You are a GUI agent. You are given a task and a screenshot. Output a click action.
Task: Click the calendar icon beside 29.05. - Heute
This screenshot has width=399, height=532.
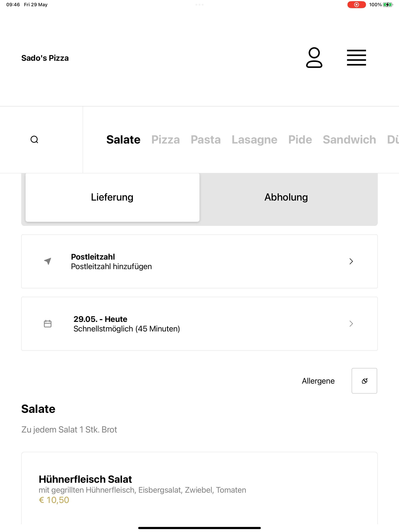pos(48,323)
